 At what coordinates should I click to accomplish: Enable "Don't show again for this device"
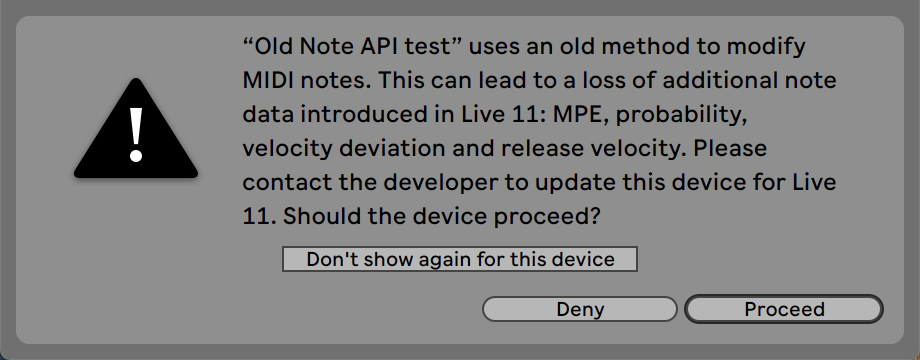point(460,259)
